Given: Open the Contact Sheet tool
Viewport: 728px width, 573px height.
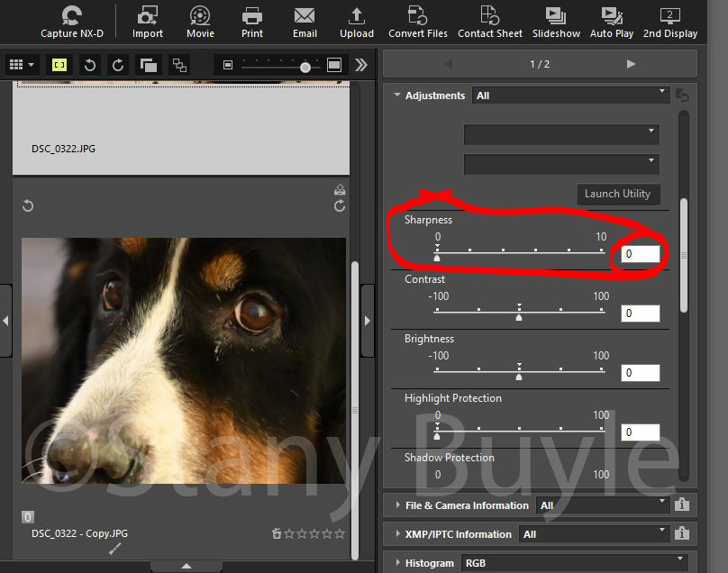Looking at the screenshot, I should (x=490, y=22).
